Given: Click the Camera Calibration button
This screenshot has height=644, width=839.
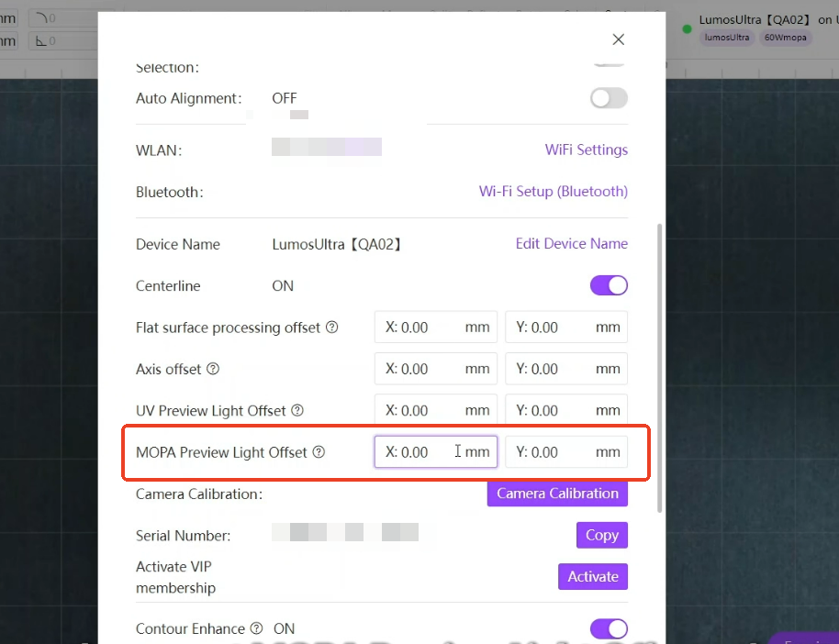Looking at the screenshot, I should [x=557, y=494].
